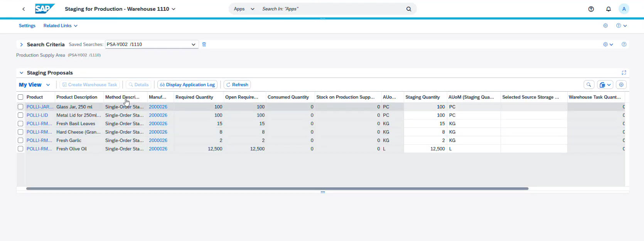This screenshot has width=644, height=241.
Task: Select the POLLI-LID row checkbox
Action: 20,115
